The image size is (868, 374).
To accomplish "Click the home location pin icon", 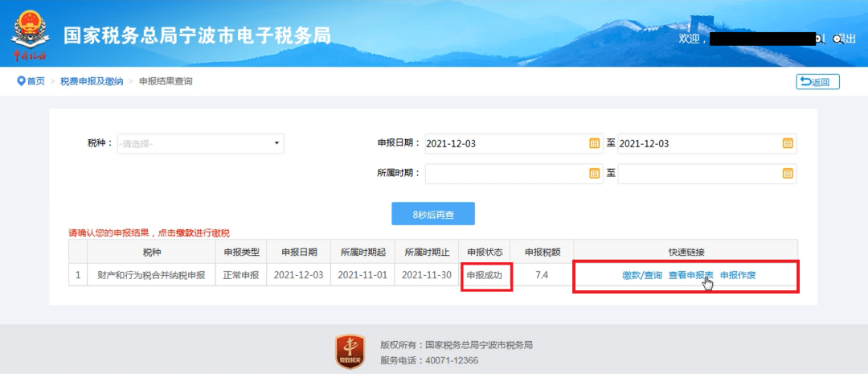I will click(x=21, y=81).
